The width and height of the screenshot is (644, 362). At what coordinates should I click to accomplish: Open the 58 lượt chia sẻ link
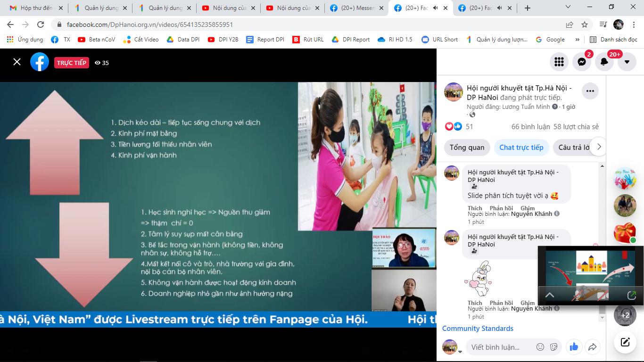point(576,127)
